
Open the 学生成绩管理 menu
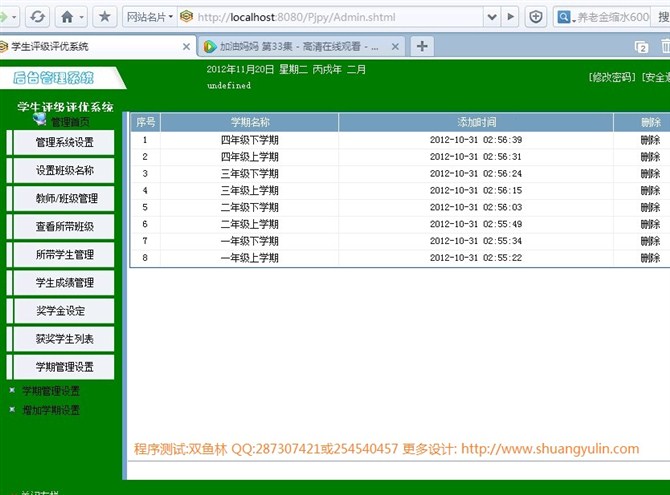[64, 283]
